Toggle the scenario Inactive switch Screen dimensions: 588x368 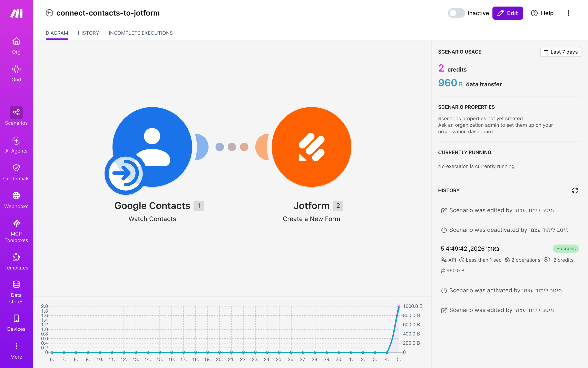coord(456,13)
